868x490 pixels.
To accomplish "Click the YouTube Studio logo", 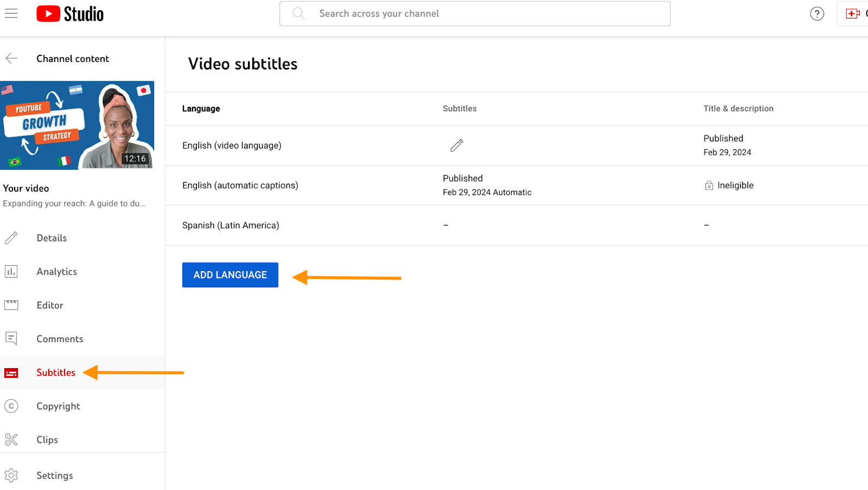I will click(69, 13).
